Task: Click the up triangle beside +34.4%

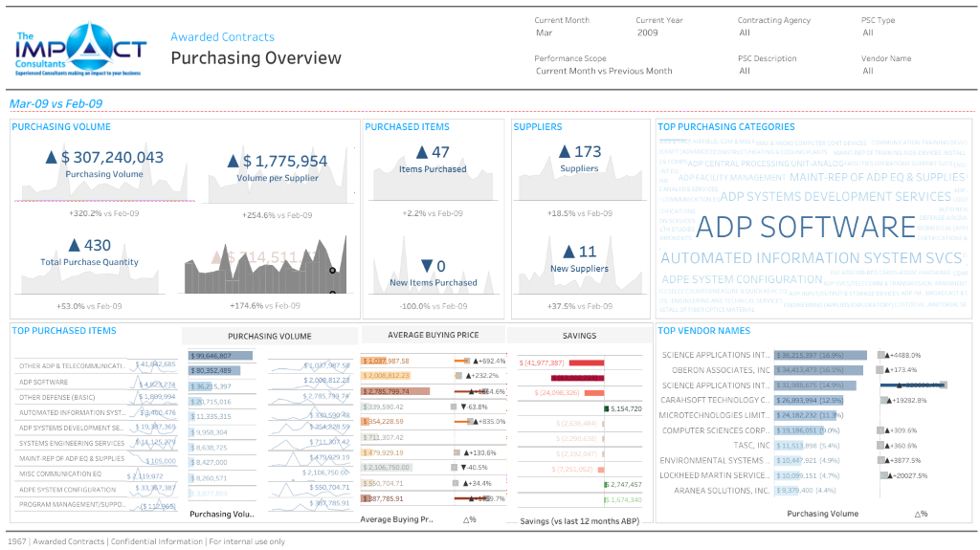Action: [x=464, y=483]
